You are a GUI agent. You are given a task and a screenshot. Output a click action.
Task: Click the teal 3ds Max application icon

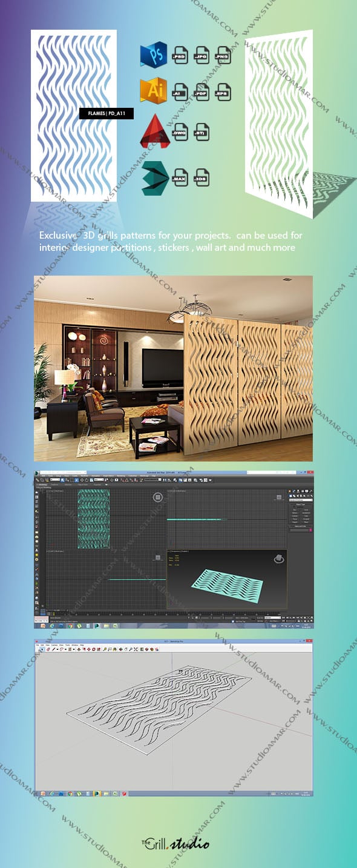tap(154, 178)
